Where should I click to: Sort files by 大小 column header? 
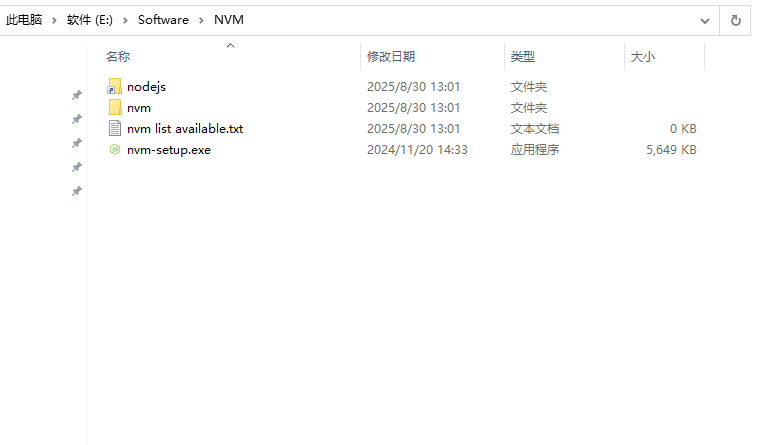pos(642,57)
